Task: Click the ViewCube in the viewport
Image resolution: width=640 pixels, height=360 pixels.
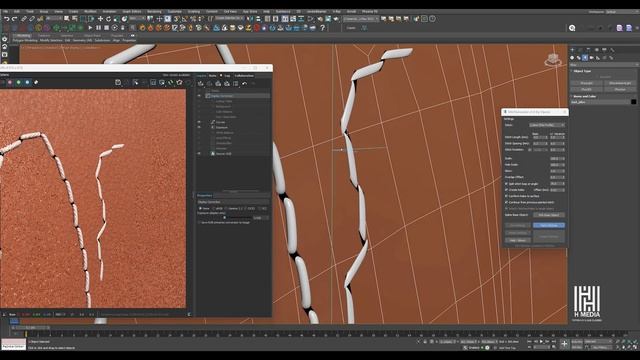Action: pyautogui.click(x=553, y=60)
